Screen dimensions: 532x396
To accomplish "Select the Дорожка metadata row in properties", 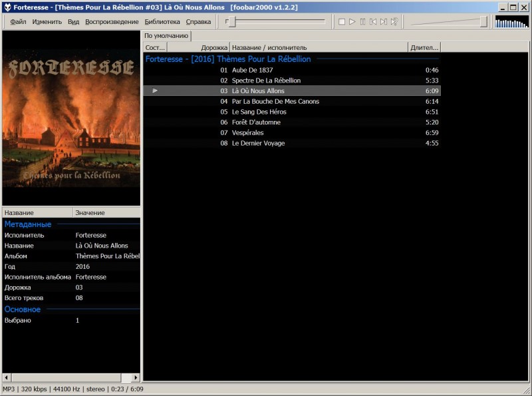I will click(x=71, y=288).
